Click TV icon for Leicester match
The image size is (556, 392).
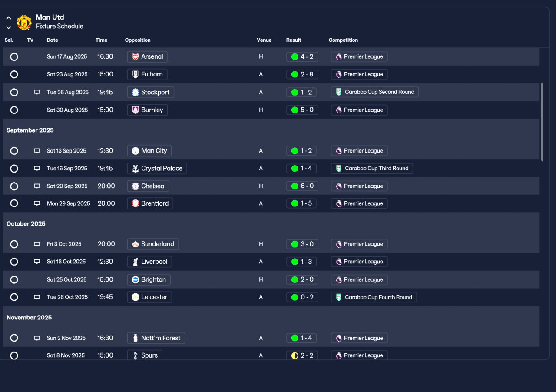[x=37, y=297]
